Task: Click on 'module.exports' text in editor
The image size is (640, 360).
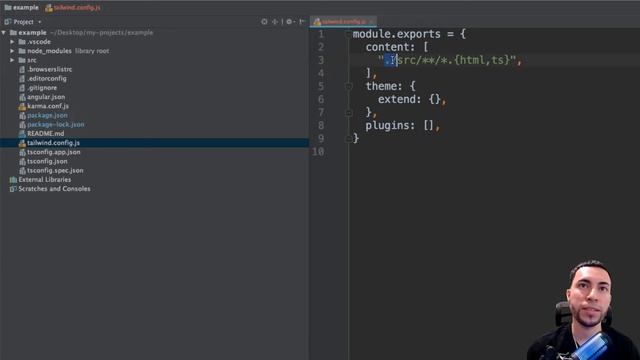Action: point(396,34)
